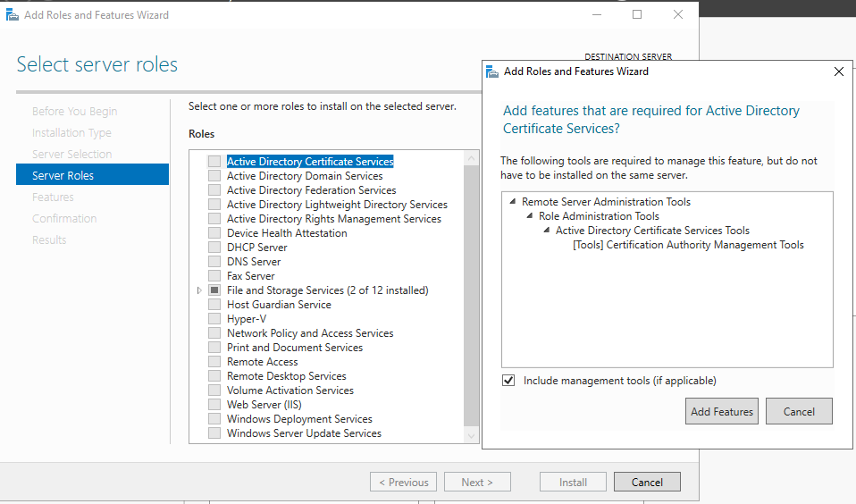
Task: Close the required features popup dialog
Action: [839, 71]
